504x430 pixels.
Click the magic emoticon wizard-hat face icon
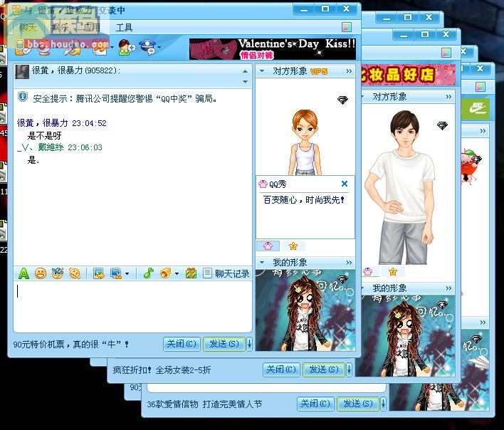coord(58,273)
